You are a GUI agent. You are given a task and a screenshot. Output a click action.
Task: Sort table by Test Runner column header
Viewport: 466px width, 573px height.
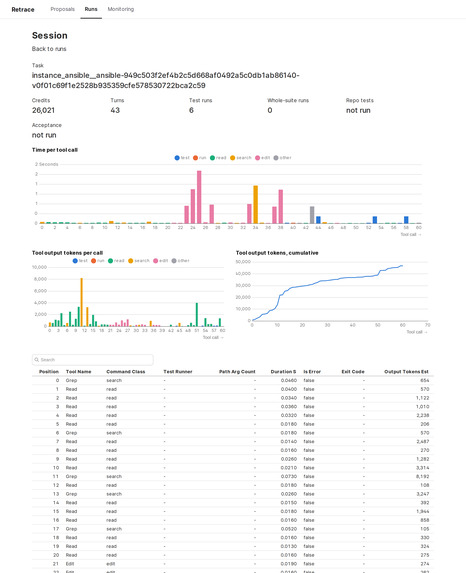pyautogui.click(x=178, y=372)
